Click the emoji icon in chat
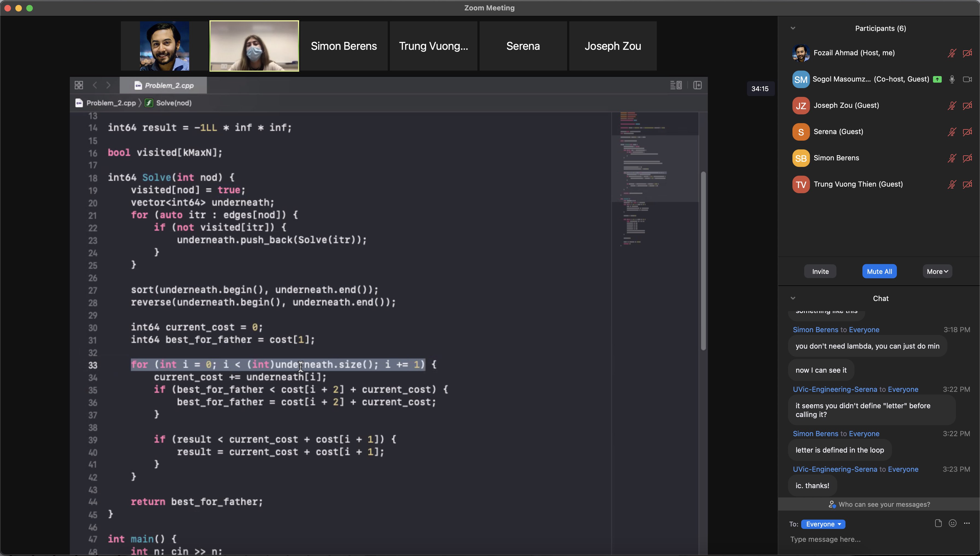The image size is (980, 556). (x=953, y=523)
